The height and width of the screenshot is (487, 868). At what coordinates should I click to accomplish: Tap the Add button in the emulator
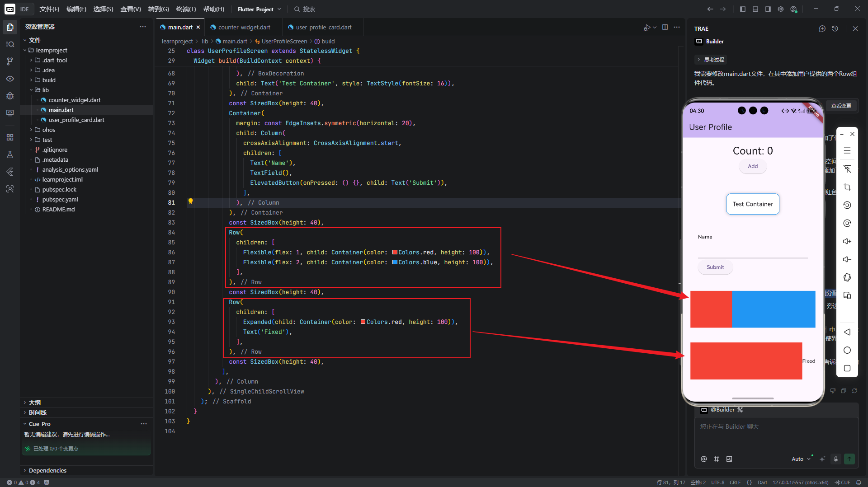753,166
